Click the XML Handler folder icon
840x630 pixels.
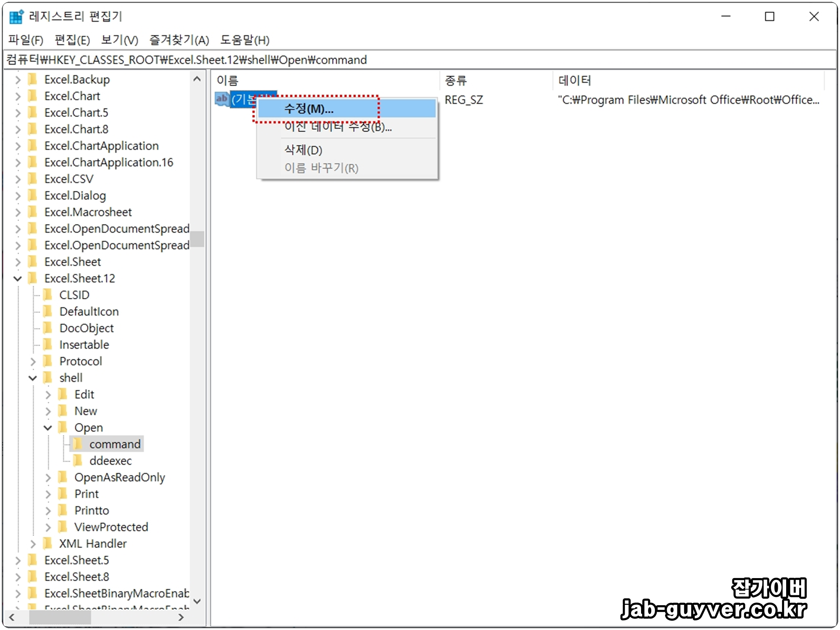pos(48,543)
